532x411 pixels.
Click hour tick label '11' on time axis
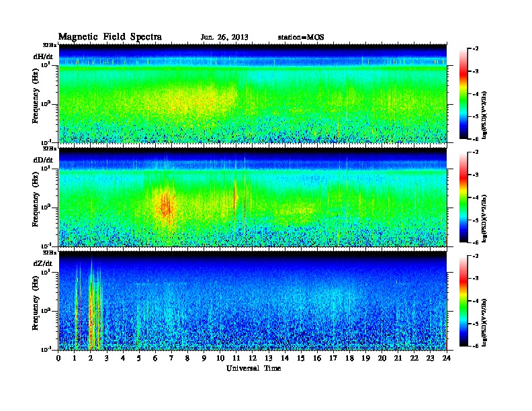pyautogui.click(x=236, y=359)
